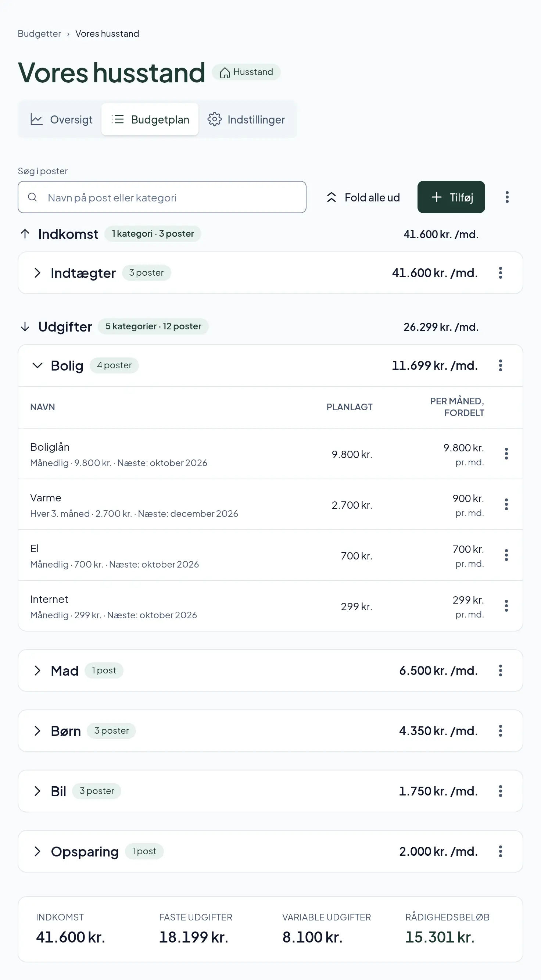Expand the Bil category
The height and width of the screenshot is (980, 541).
37,791
